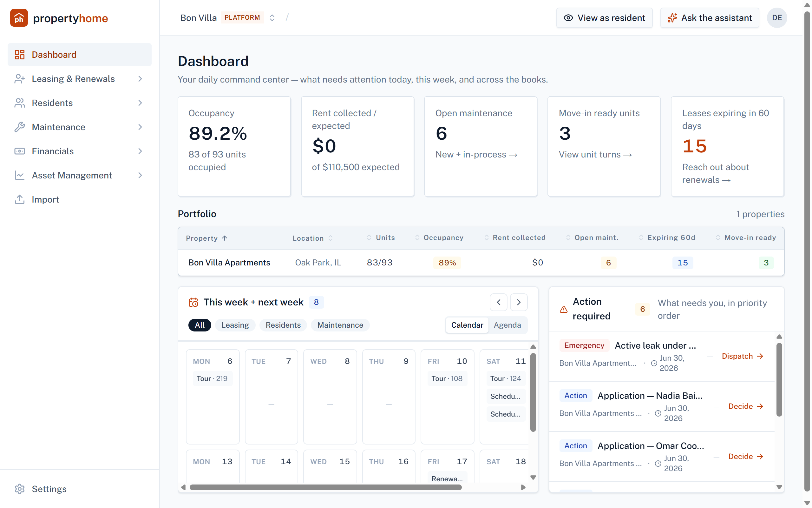Open Import in sidebar
This screenshot has width=812, height=508.
click(x=80, y=199)
